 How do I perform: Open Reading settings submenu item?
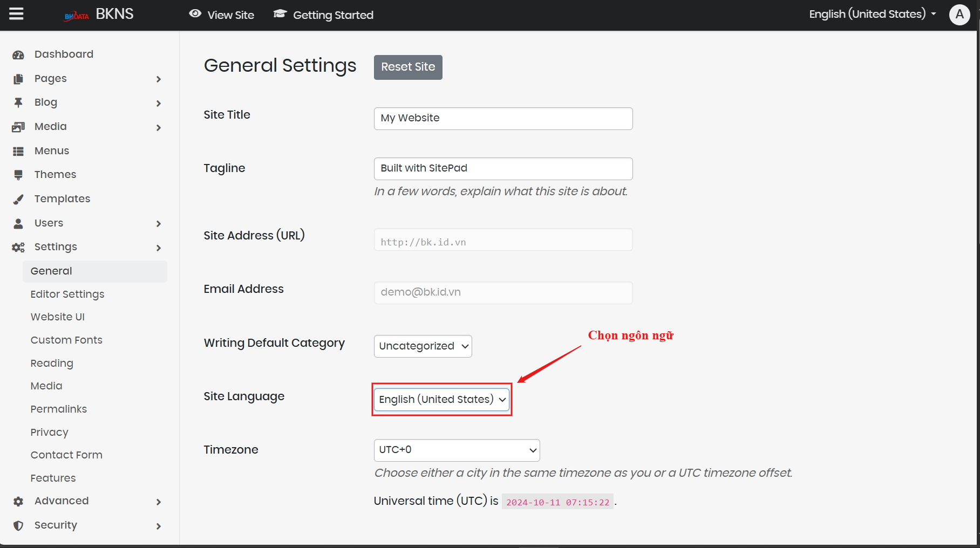click(52, 363)
